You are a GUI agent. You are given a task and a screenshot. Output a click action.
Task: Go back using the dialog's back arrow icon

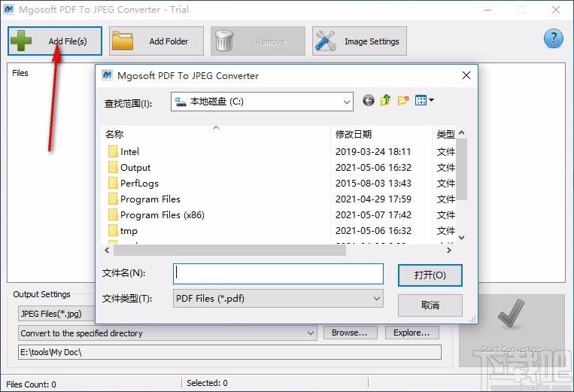369,100
